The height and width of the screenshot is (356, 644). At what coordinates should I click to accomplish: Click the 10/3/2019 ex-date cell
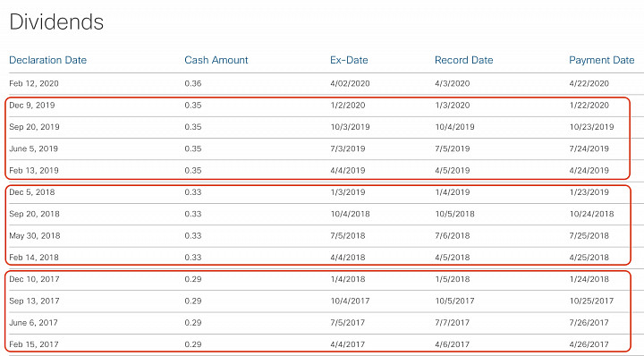[x=350, y=127]
